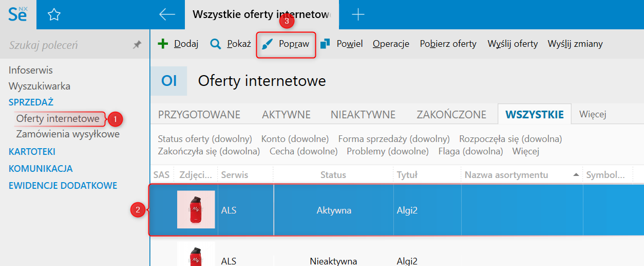Click the Popraw button label
This screenshot has width=644, height=266.
(x=294, y=44)
